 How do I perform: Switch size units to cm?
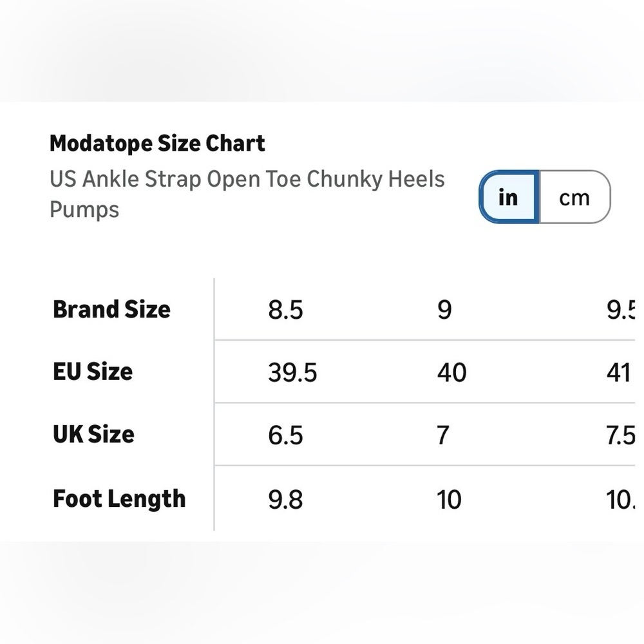tap(574, 197)
